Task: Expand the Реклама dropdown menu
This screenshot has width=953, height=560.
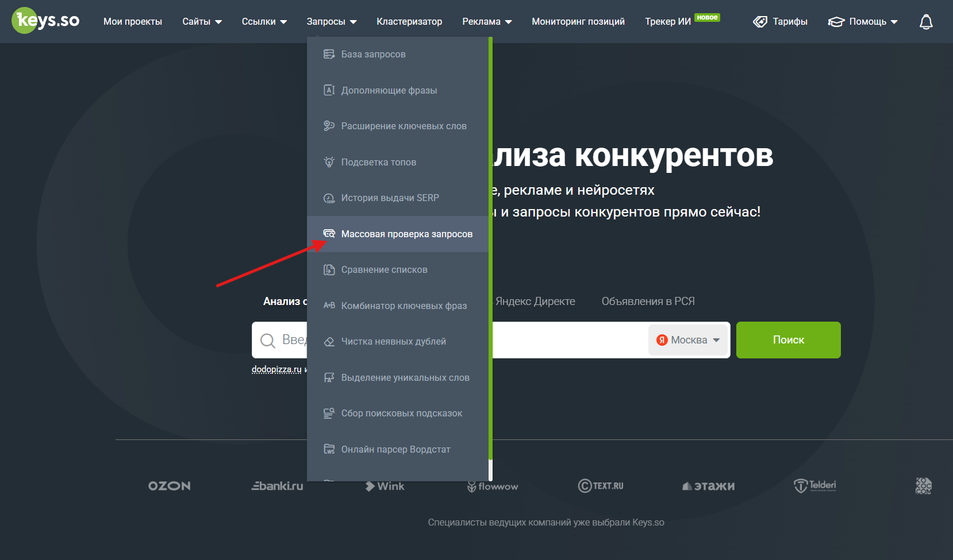Action: pos(487,22)
